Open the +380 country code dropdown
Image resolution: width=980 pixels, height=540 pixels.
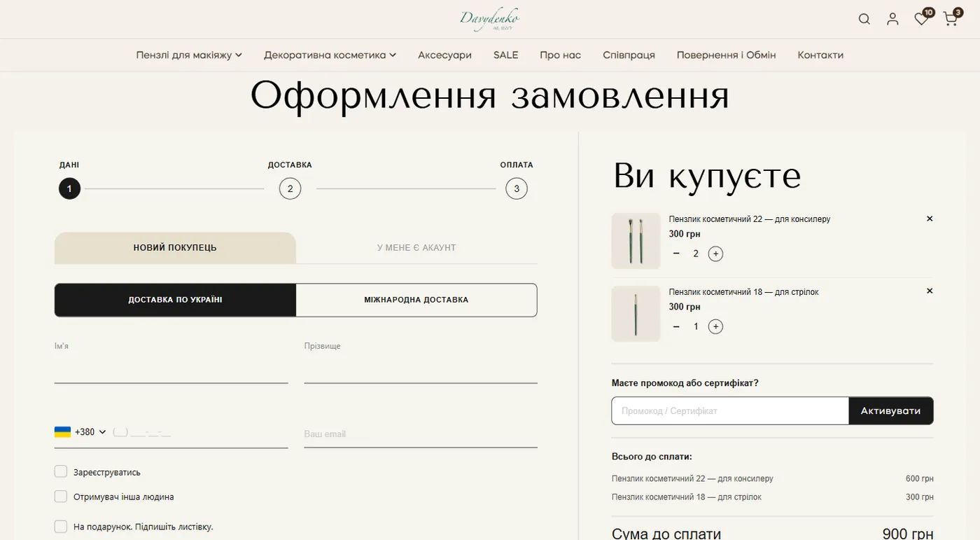pyautogui.click(x=80, y=431)
